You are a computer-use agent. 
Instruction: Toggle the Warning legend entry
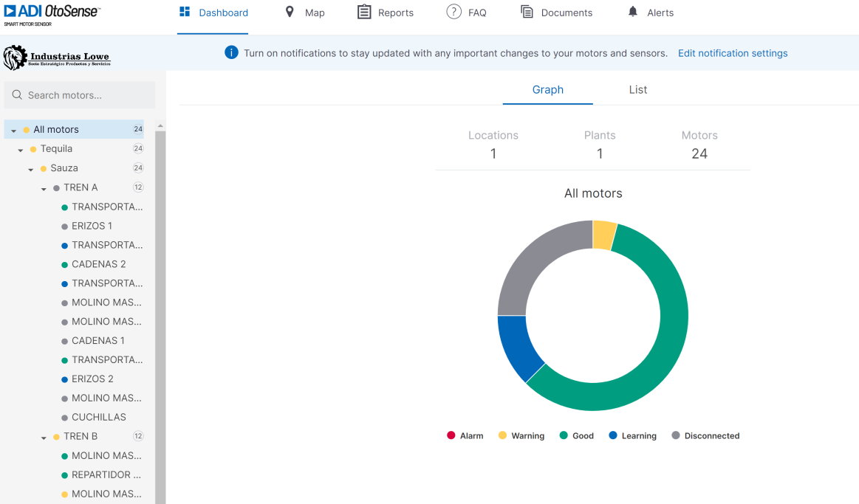(x=521, y=436)
